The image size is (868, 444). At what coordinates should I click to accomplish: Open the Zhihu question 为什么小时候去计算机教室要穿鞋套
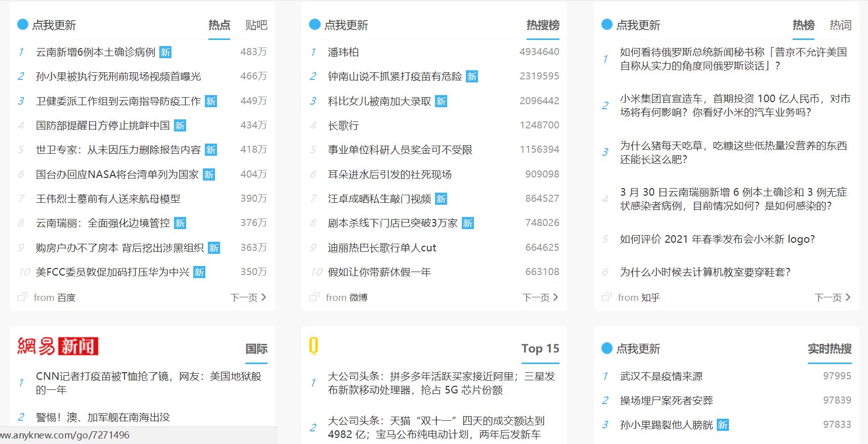(x=705, y=272)
